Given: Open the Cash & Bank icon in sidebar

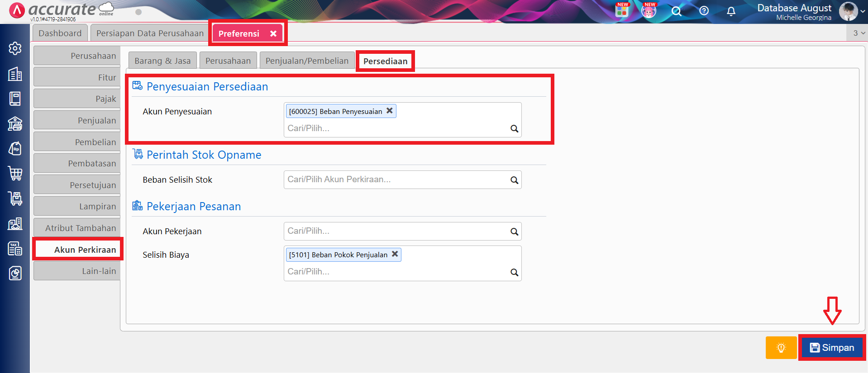Looking at the screenshot, I should [15, 123].
